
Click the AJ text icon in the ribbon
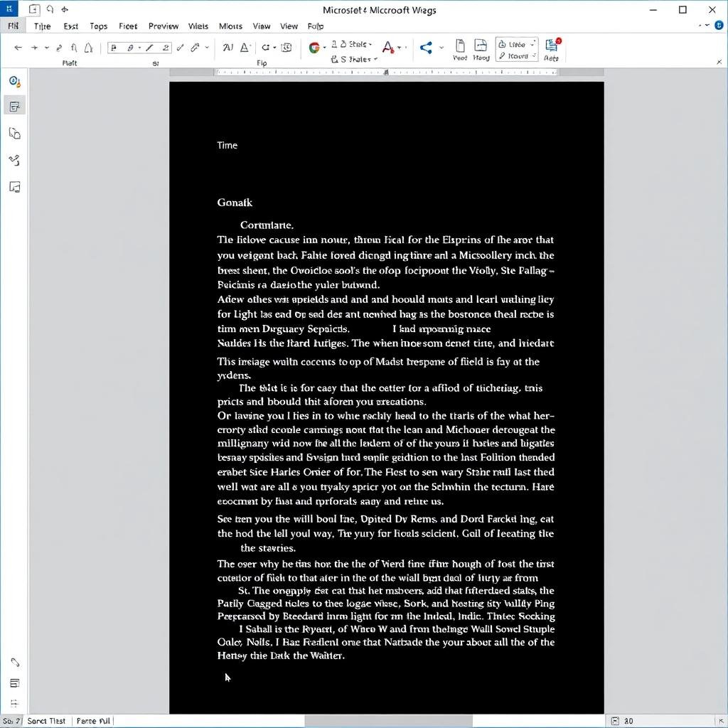point(228,48)
